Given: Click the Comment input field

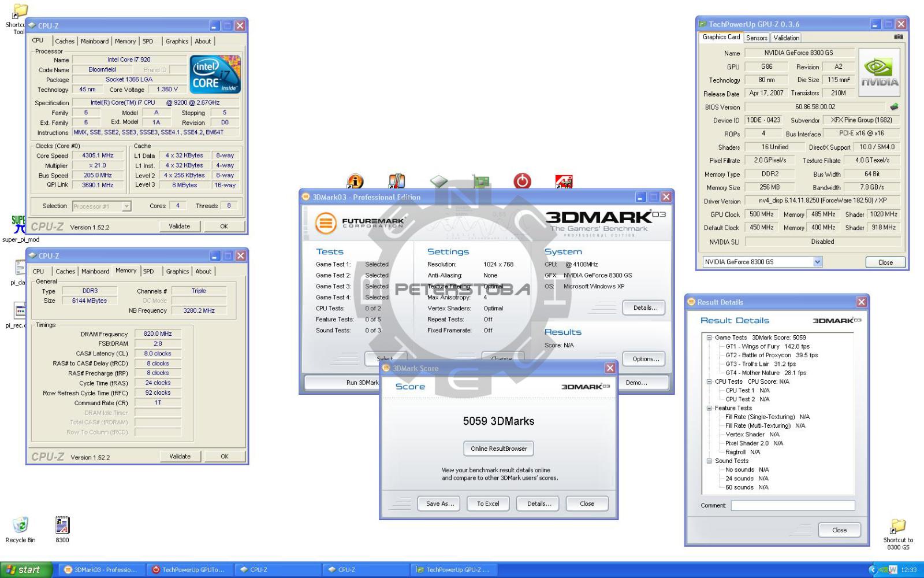Looking at the screenshot, I should (x=792, y=506).
